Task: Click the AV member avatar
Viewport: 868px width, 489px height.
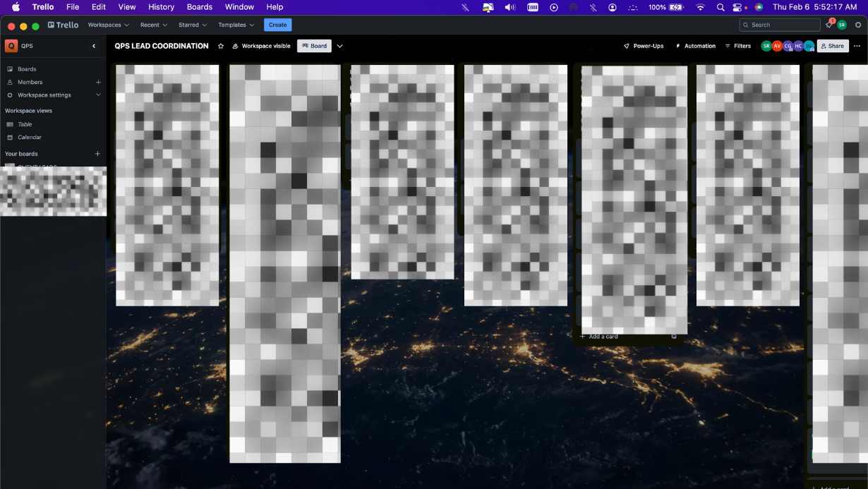Action: point(777,46)
